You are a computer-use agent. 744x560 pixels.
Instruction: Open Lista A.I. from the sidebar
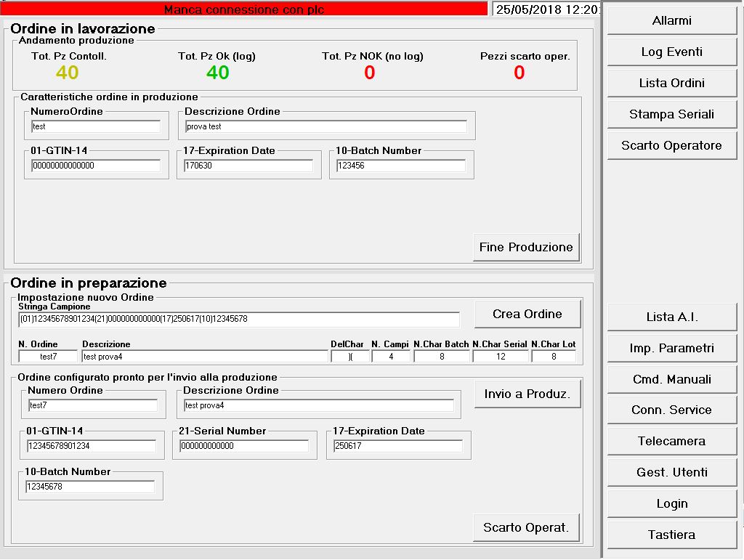point(671,317)
